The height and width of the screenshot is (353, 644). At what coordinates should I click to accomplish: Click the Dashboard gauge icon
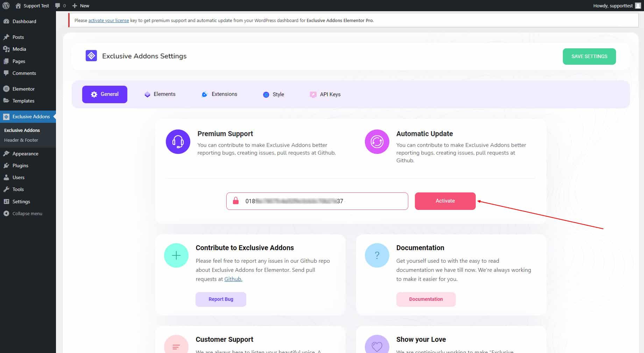click(x=6, y=21)
